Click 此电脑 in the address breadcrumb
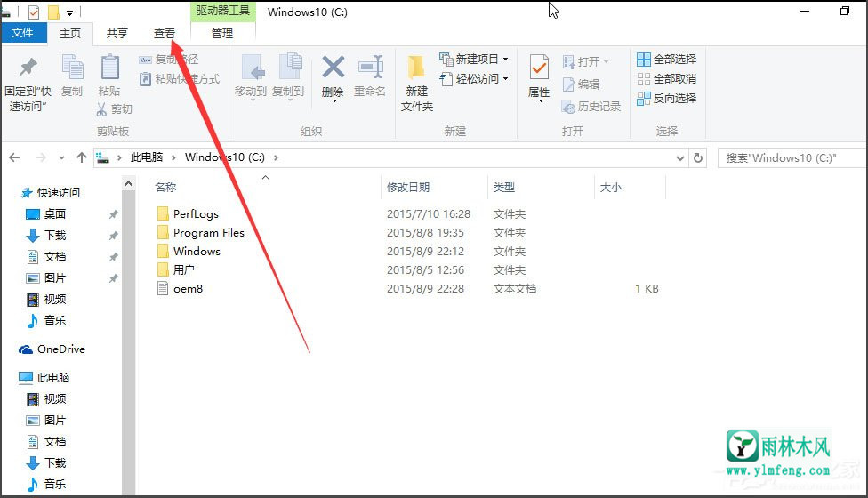Screen dimensions: 868x498 pos(147,157)
